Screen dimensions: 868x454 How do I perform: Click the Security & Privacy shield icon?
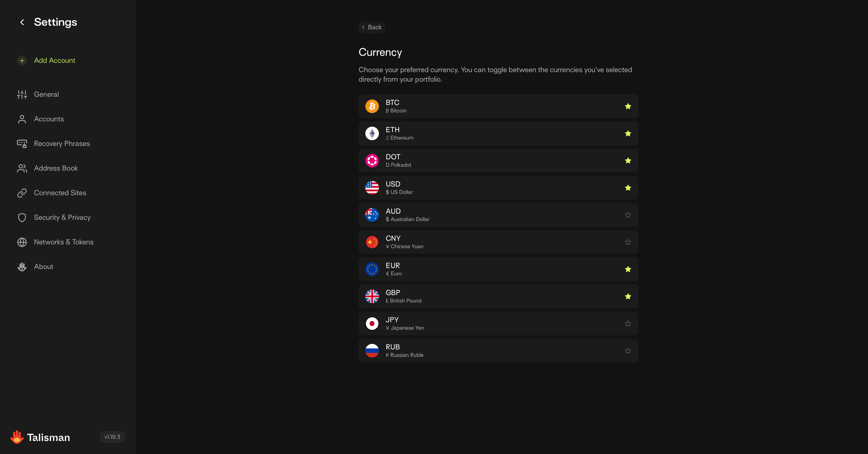tap(22, 217)
